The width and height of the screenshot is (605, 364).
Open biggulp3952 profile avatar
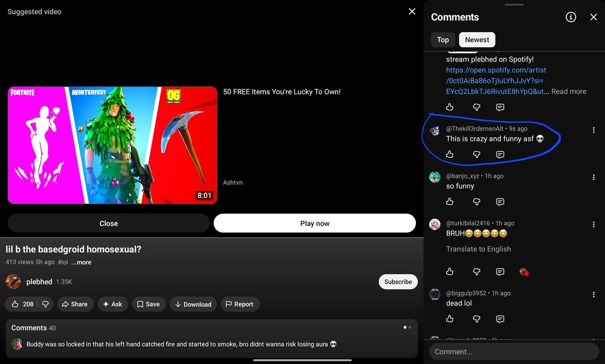pos(435,294)
